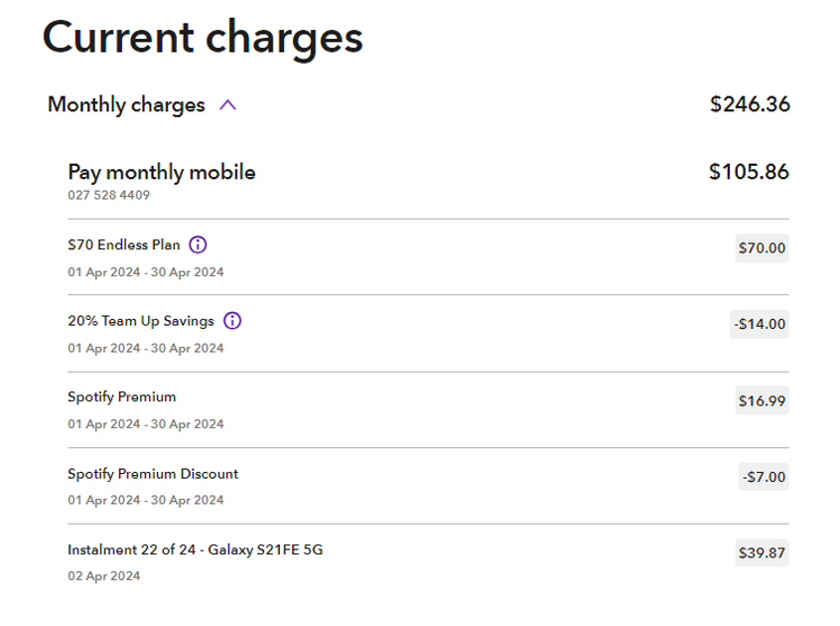The height and width of the screenshot is (626, 840).
Task: Click phone number 027 528 4409
Action: [109, 195]
